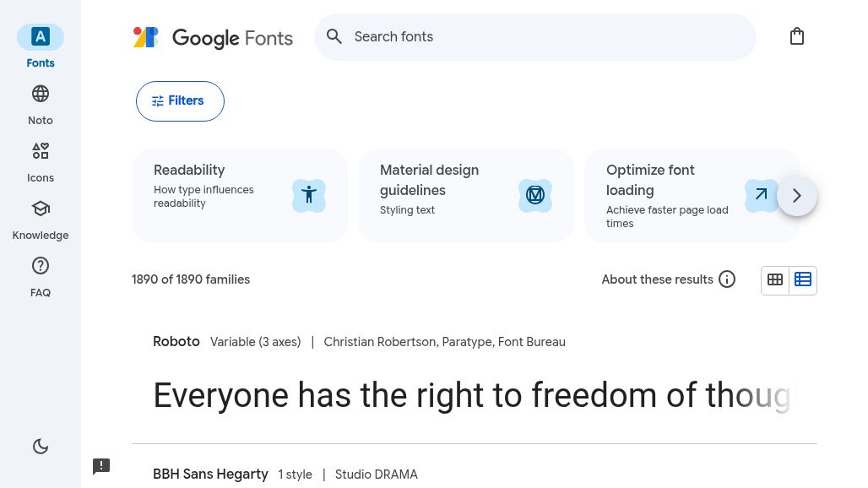Open the shopping bag selection icon

(x=796, y=36)
